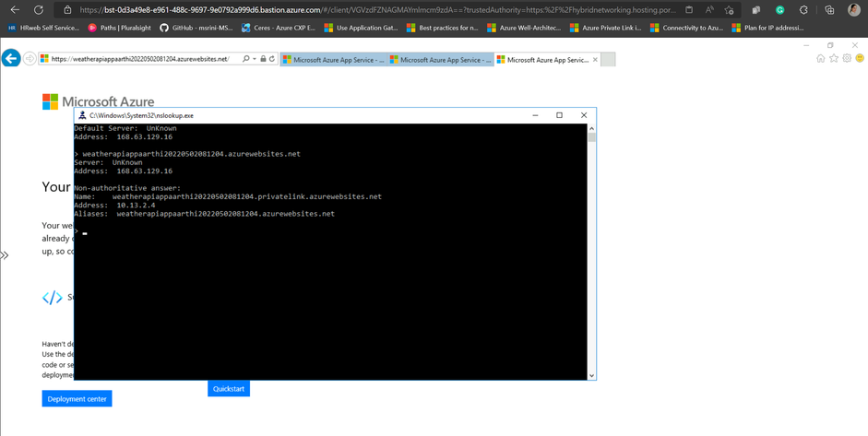Reload the Bastion page in Edge
Viewport: 868px width, 436px height.
[x=38, y=10]
